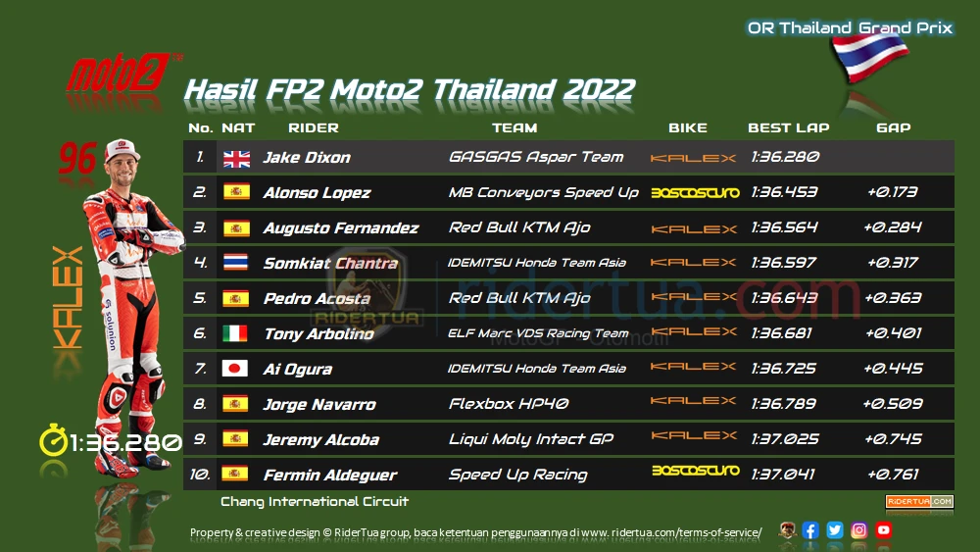Click Japan flag beside Ai Ogura

pyautogui.click(x=235, y=369)
